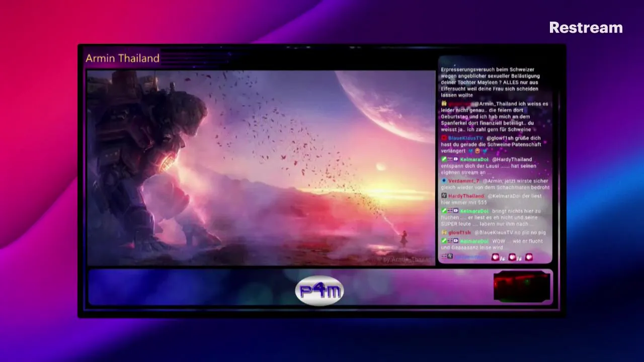Click the emoji badge beside glowf1sh username

pyautogui.click(x=444, y=233)
